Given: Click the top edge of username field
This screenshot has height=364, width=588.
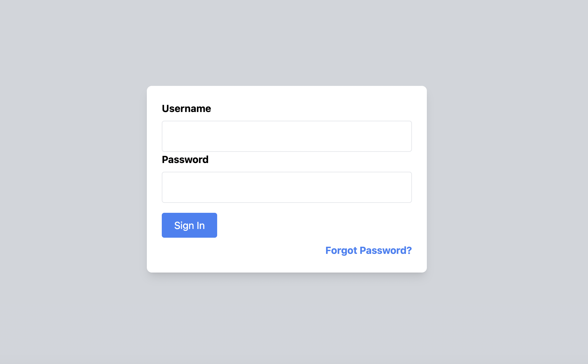Looking at the screenshot, I should [286, 122].
